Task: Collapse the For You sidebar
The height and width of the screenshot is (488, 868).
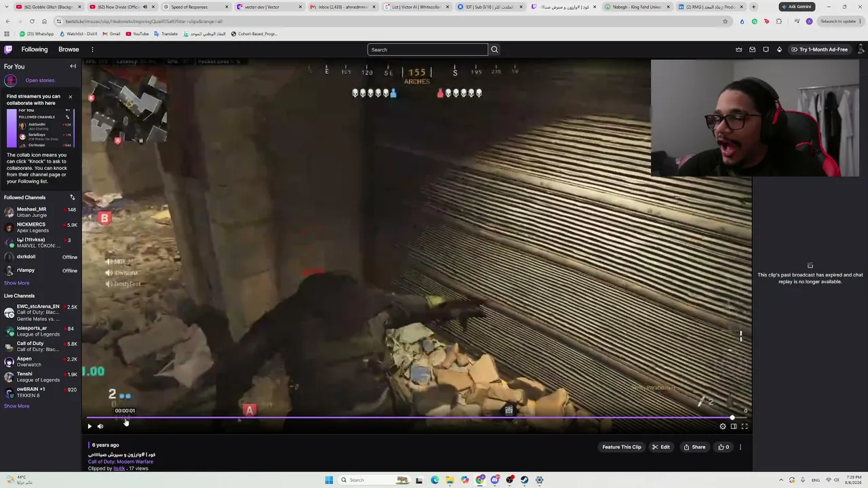Action: click(73, 66)
